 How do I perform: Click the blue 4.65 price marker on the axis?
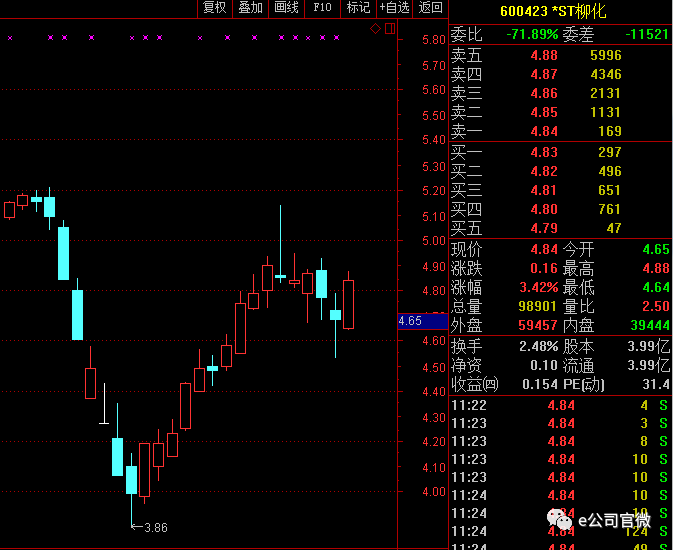point(410,321)
